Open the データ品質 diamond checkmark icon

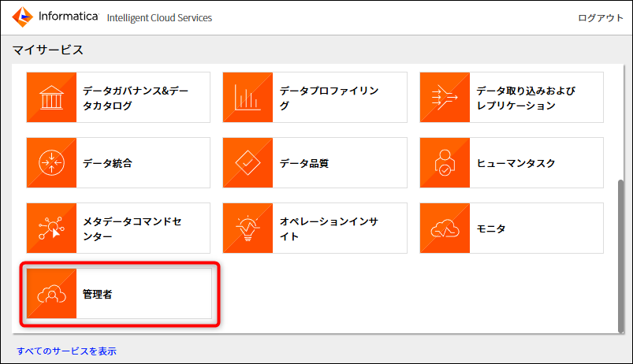(x=248, y=162)
